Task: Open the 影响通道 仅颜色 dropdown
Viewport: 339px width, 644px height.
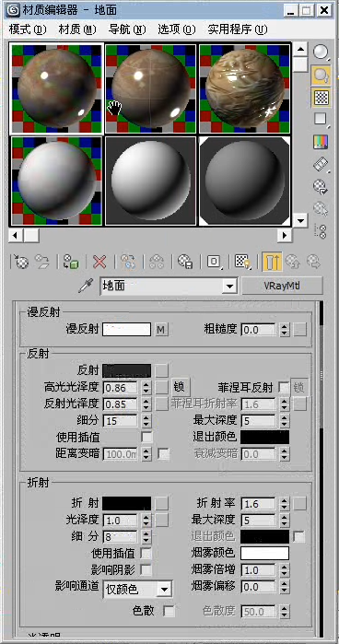Action: point(164,590)
